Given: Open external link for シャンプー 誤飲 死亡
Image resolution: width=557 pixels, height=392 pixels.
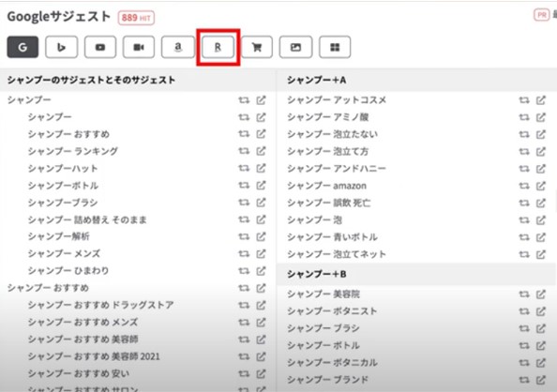Looking at the screenshot, I should 541,203.
